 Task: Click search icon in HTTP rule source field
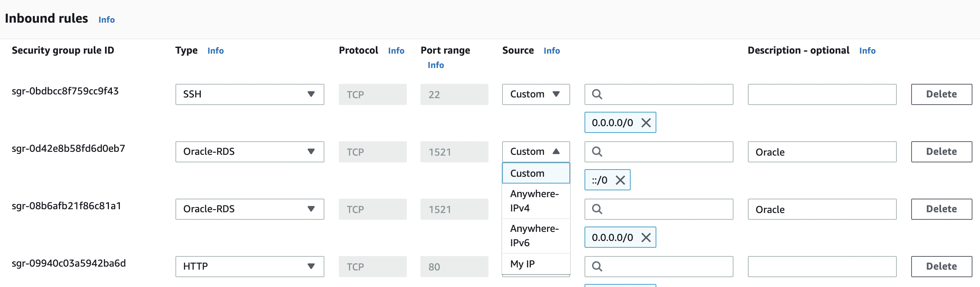point(597,267)
